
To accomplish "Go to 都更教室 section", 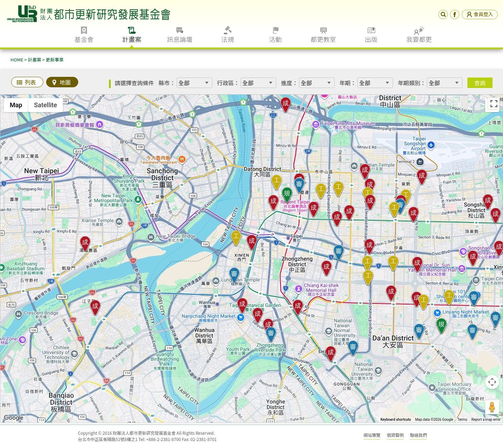I will tap(323, 35).
